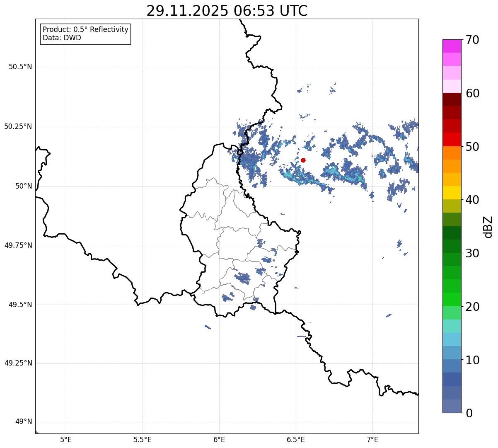Click the dBZ colorbar axis label
This screenshot has width=498, height=448.
click(x=488, y=227)
